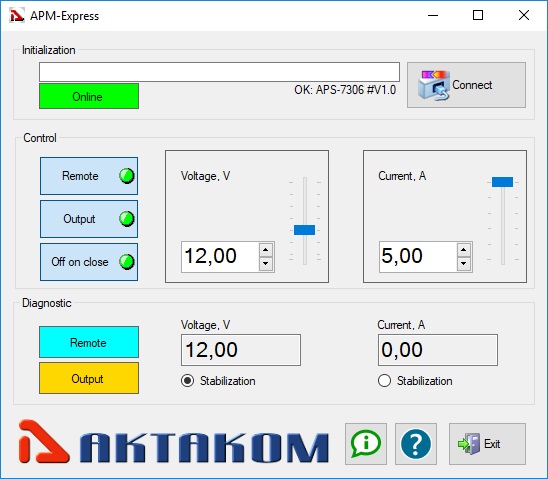Decrease voltage with the down arrow
This screenshot has width=548, height=479.
point(266,263)
